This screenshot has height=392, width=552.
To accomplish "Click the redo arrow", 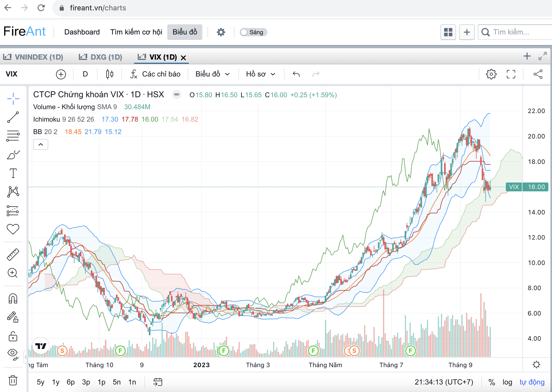I will click(x=316, y=74).
